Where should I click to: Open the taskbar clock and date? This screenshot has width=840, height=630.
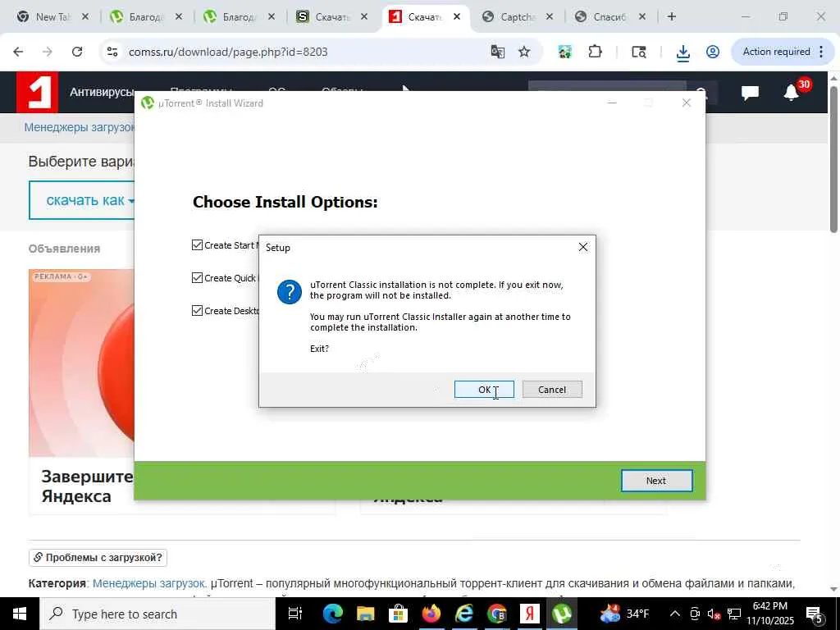pos(770,614)
